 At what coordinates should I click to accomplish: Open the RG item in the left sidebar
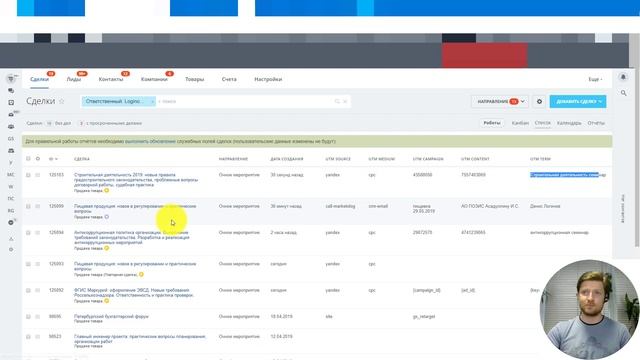coord(11,211)
